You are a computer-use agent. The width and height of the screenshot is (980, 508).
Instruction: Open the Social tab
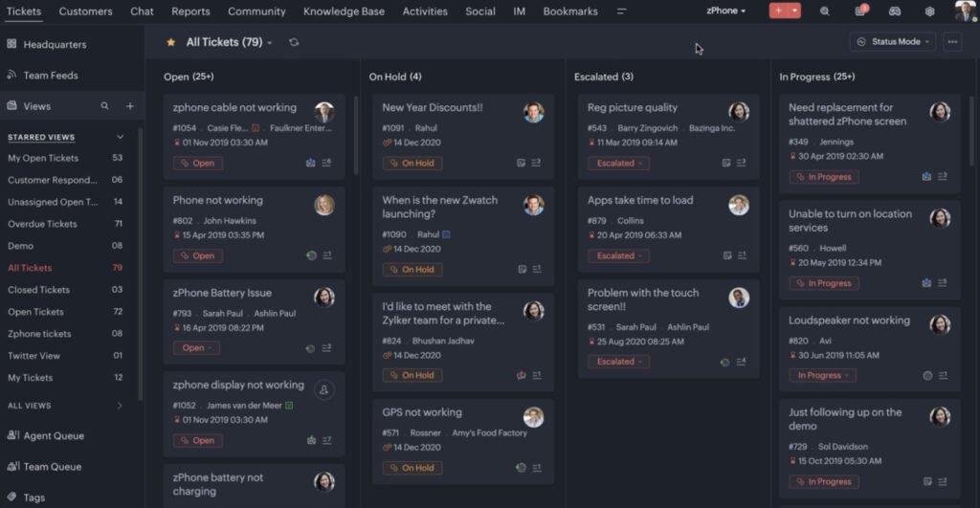coord(480,11)
